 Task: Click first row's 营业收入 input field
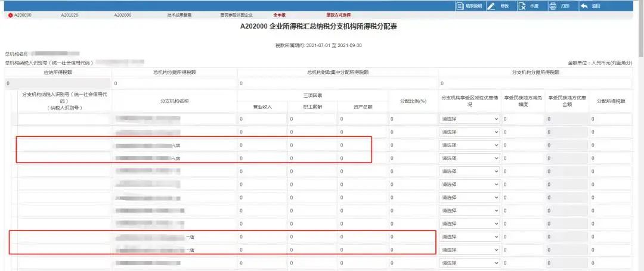pos(262,119)
